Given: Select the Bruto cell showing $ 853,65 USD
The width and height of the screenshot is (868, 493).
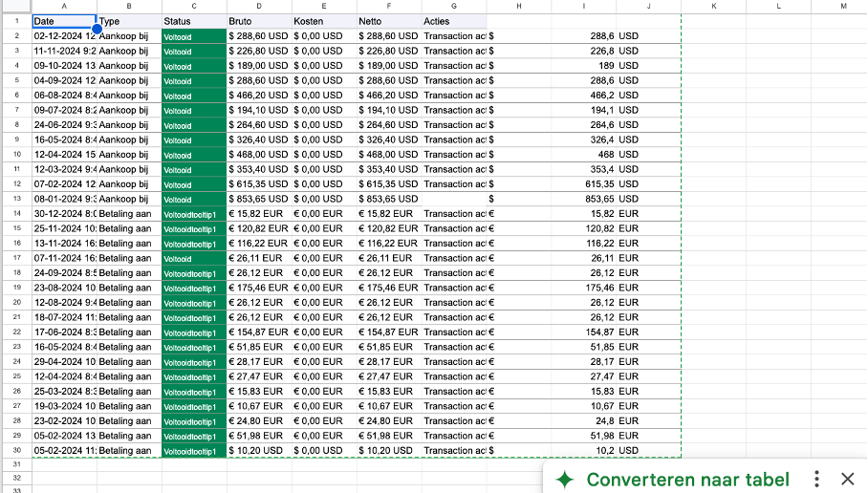Looking at the screenshot, I should tap(259, 199).
